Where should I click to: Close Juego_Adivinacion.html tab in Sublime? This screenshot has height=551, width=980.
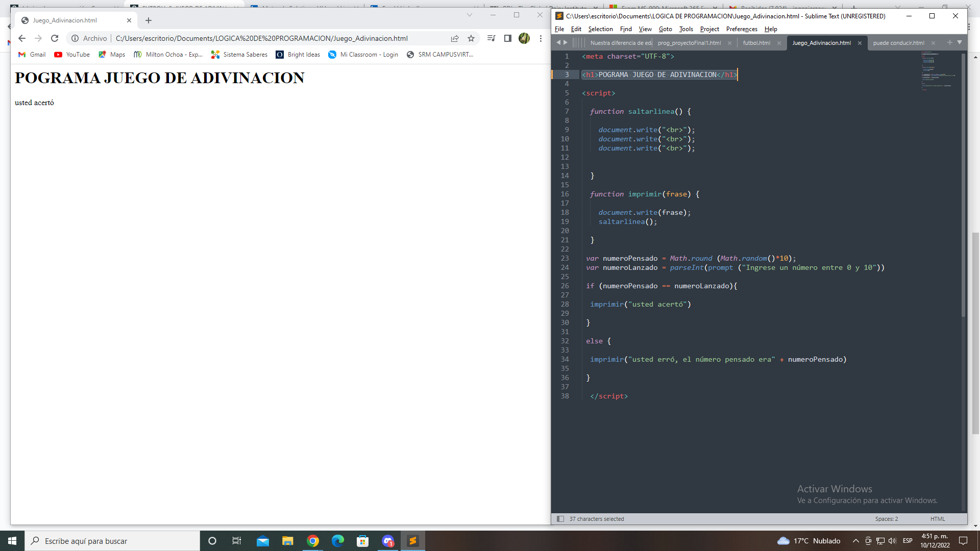coord(860,43)
